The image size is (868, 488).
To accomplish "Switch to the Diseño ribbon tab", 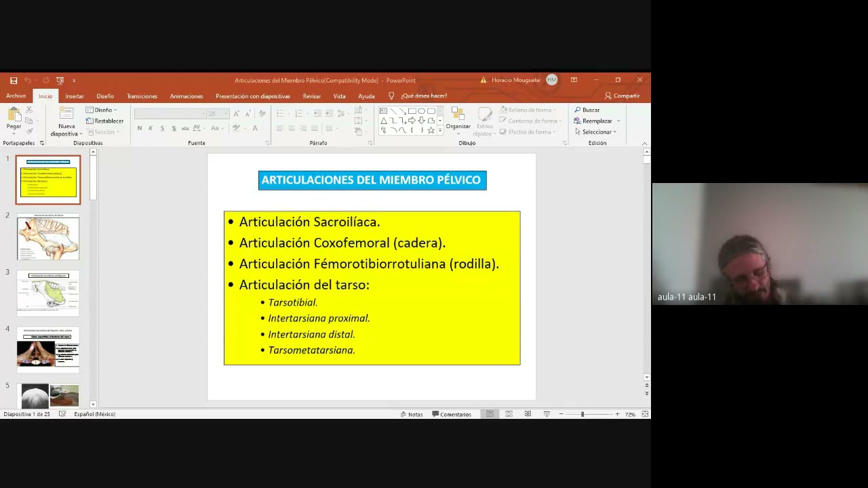I will coord(105,96).
